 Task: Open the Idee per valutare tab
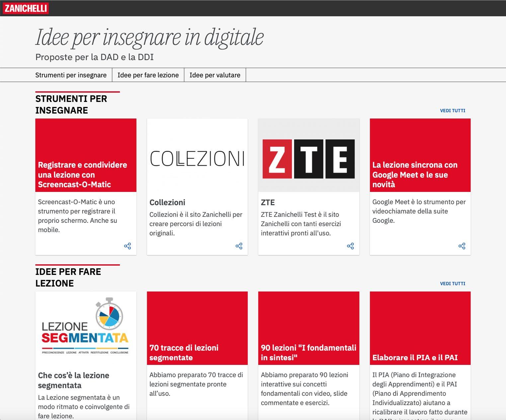(x=215, y=75)
